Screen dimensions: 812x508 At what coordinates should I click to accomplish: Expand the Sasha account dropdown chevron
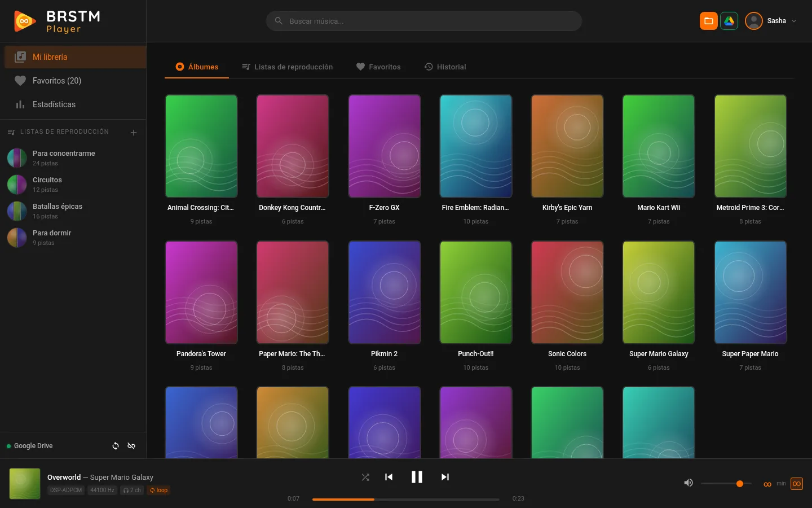pos(794,21)
